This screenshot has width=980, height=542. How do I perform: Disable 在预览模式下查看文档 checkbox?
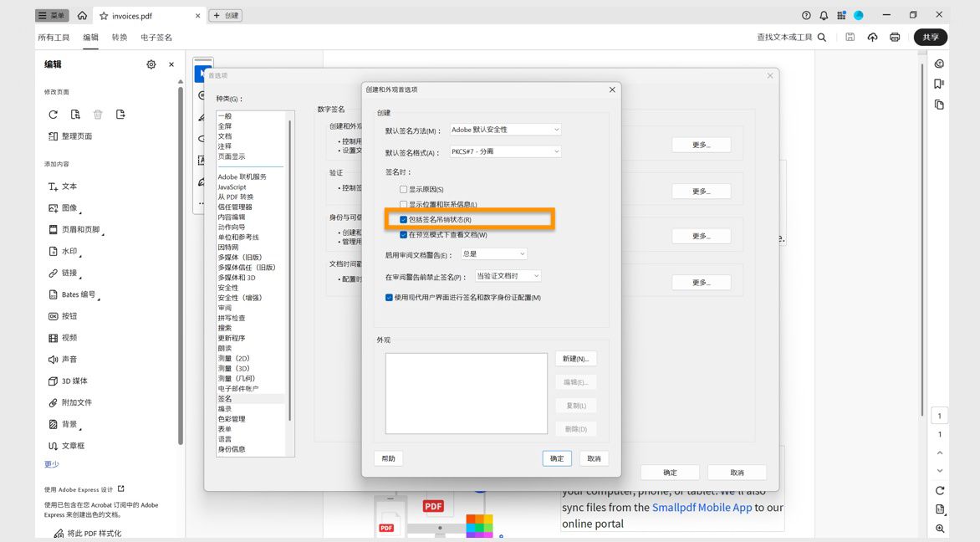point(403,235)
